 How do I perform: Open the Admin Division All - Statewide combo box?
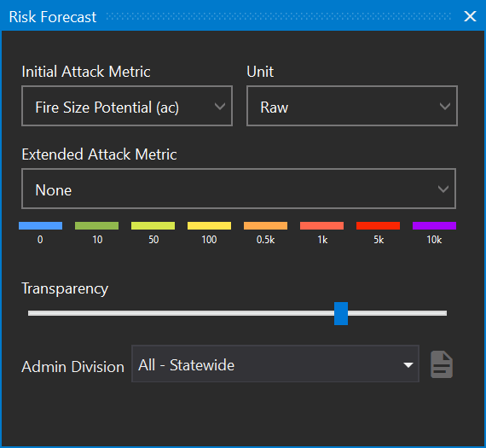coord(275,364)
